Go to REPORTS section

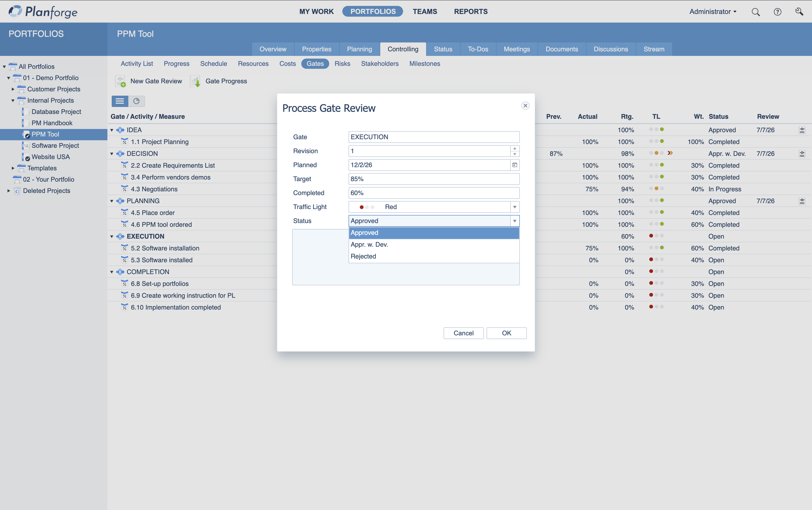point(470,12)
